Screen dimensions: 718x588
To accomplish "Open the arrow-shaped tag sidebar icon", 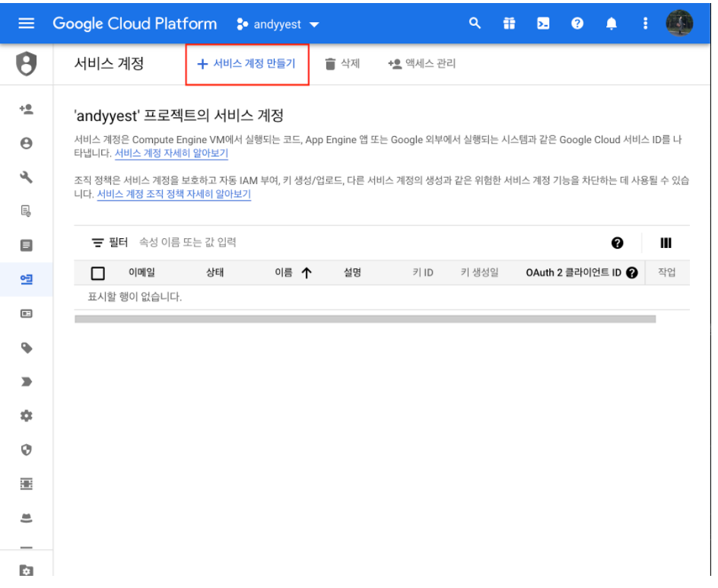I will [27, 382].
